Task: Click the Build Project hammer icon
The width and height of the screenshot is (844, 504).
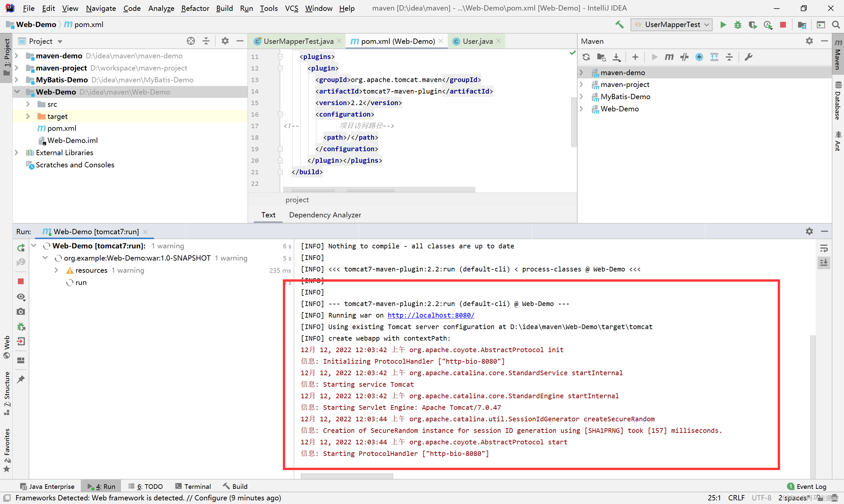Action: [x=619, y=24]
